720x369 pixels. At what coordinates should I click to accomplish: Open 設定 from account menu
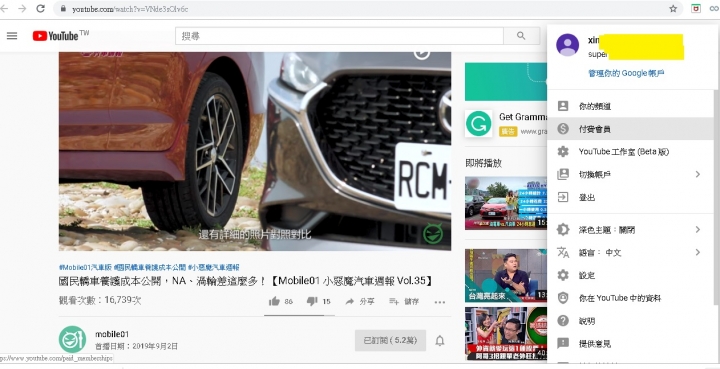tap(631, 275)
